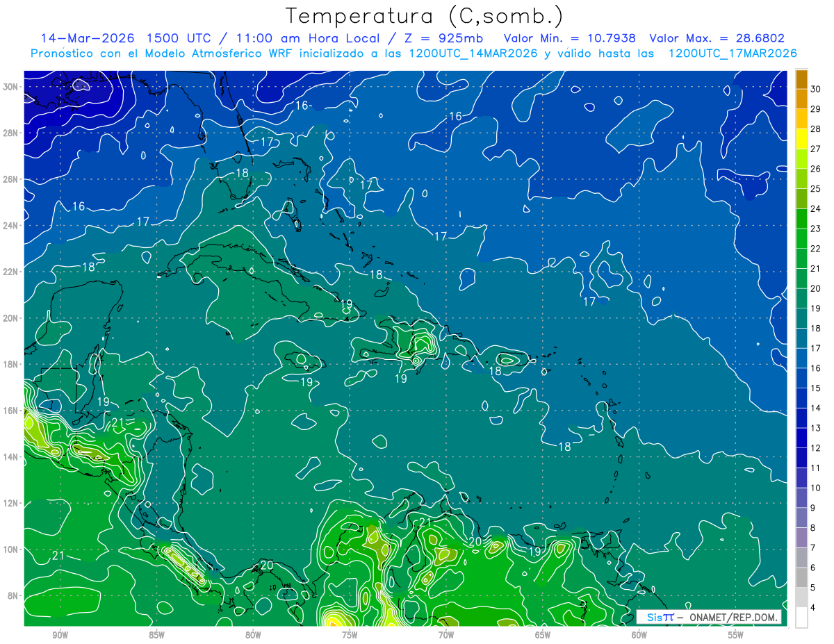Click the light gray legend swatch between 4 and 5

pos(801,598)
